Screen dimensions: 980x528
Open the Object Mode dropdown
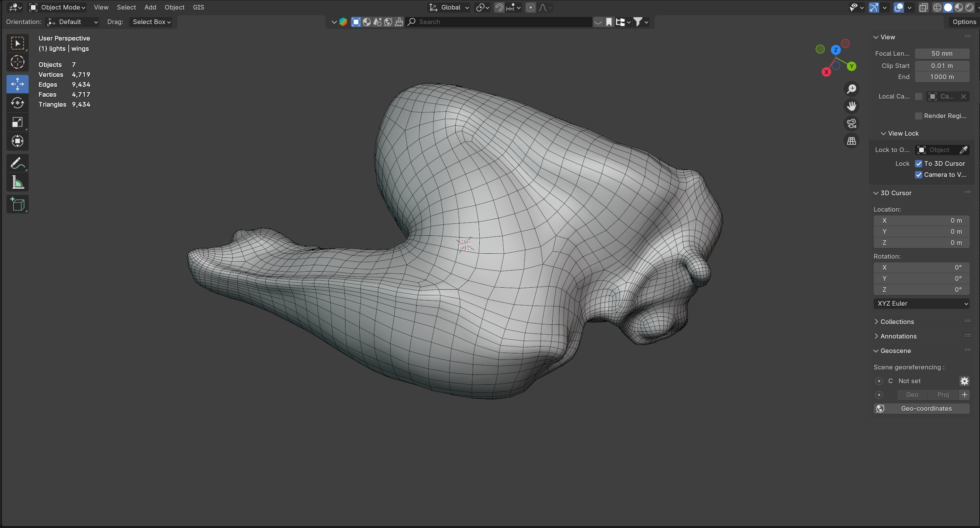(x=58, y=7)
